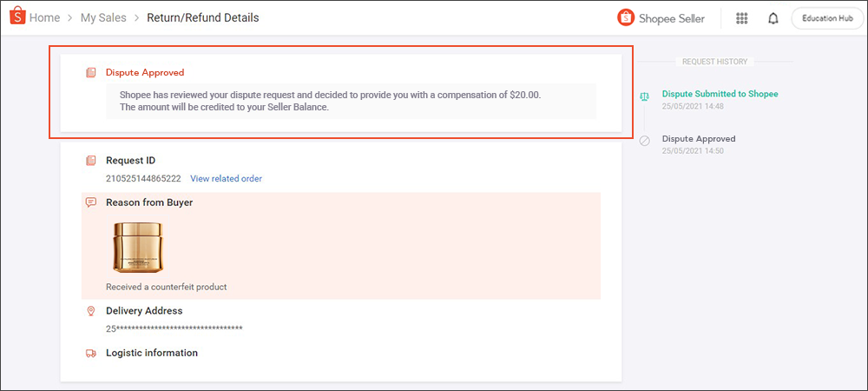Click the Dispute Submitted scales icon
This screenshot has width=868, height=391.
pos(644,98)
